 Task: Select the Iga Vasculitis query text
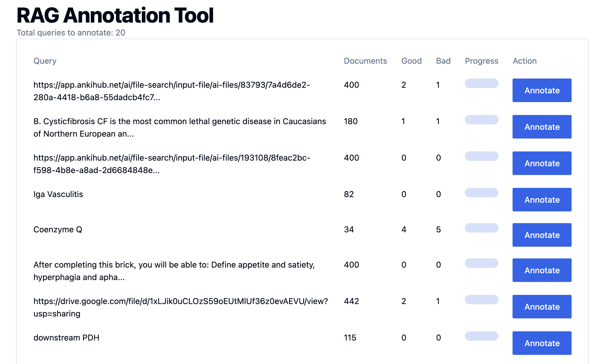(x=58, y=194)
